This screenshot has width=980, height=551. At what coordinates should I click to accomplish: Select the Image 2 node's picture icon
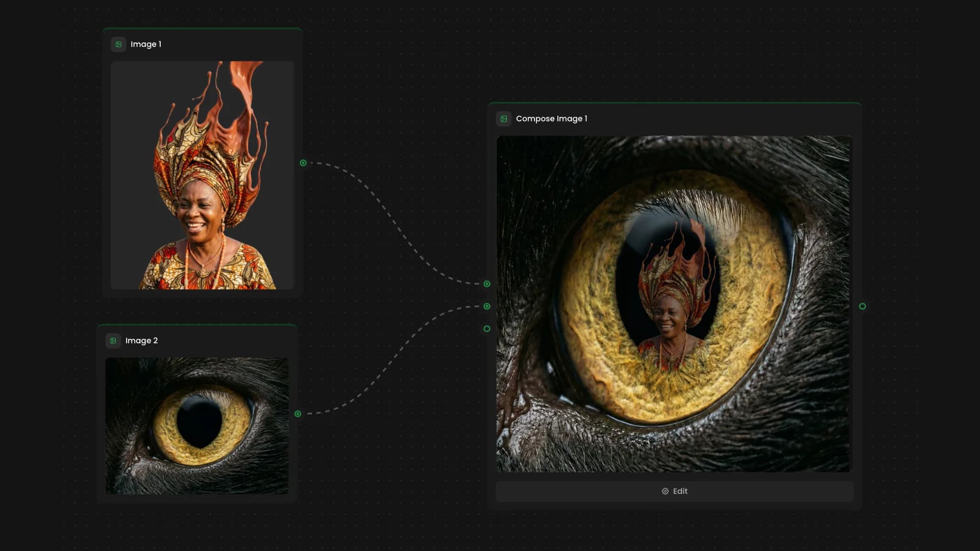coord(113,341)
